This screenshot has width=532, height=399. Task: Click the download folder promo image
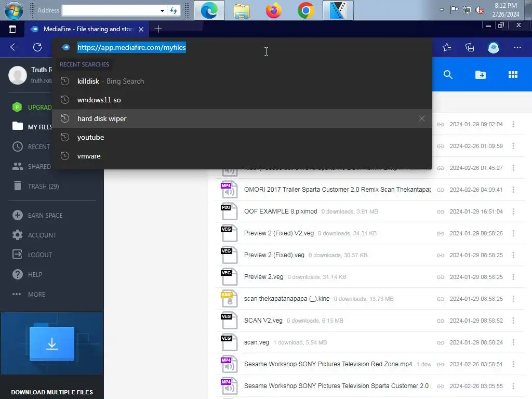click(x=52, y=343)
